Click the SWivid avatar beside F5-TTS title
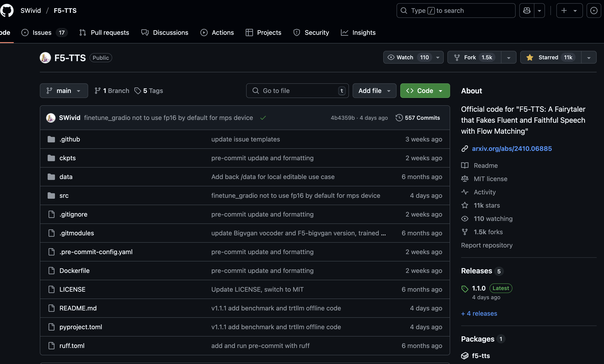Image resolution: width=604 pixels, height=364 pixels. pos(45,58)
